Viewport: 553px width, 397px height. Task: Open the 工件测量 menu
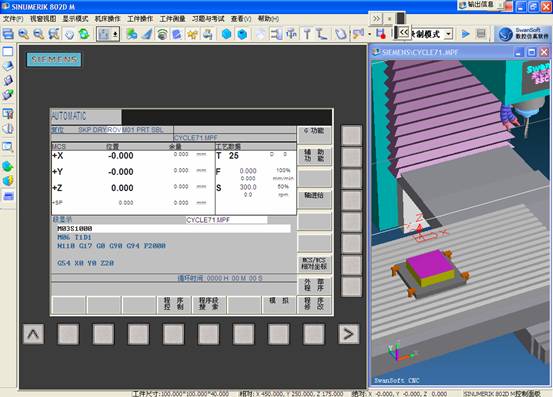[172, 19]
